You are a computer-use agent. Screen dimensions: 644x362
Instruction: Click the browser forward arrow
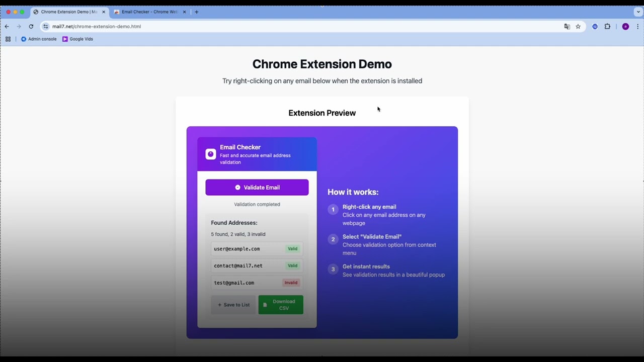tap(19, 26)
